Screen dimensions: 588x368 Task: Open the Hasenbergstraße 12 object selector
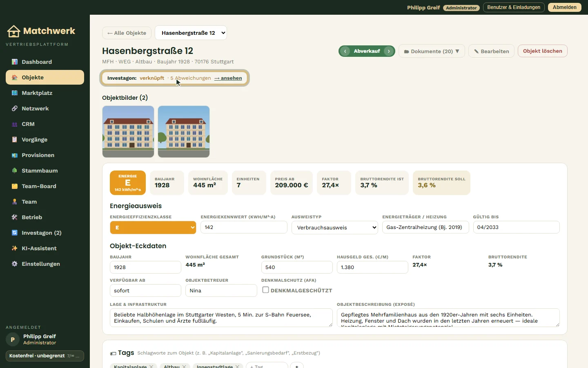pyautogui.click(x=191, y=33)
